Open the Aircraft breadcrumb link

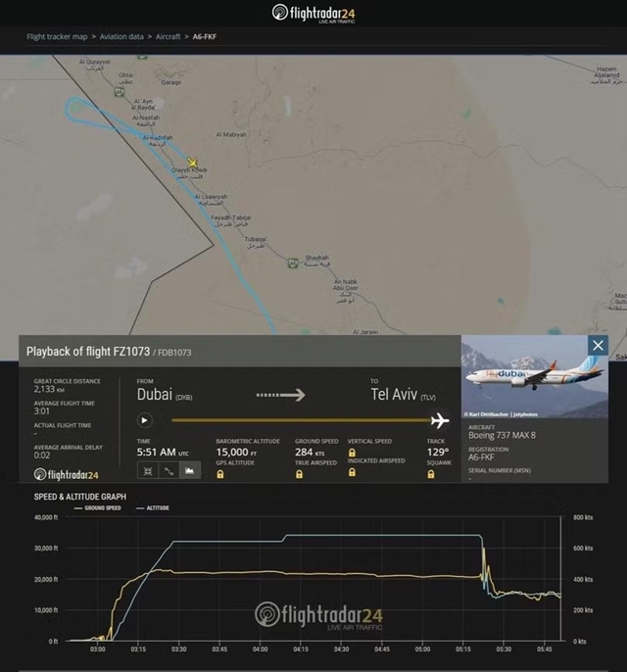click(x=168, y=36)
